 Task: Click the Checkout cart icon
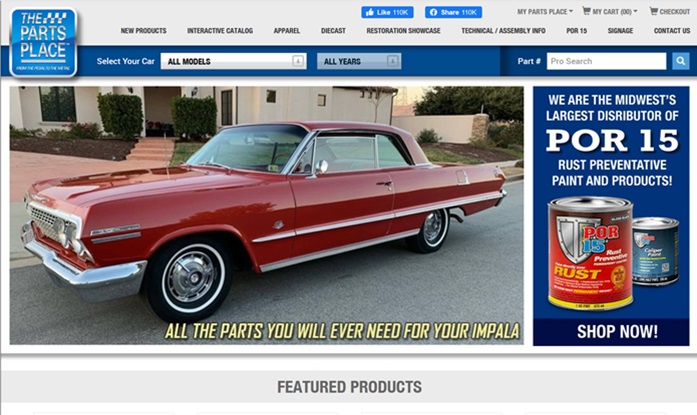point(653,11)
